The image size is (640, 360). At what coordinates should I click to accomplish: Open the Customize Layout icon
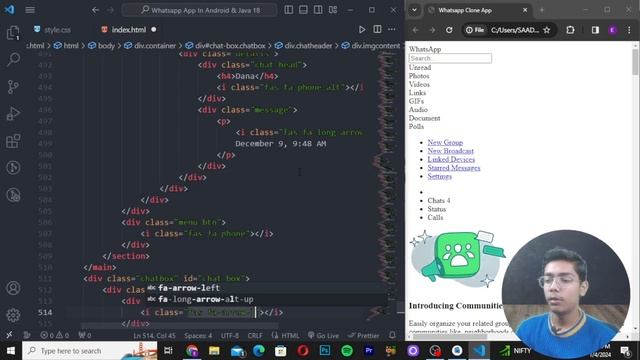(333, 10)
